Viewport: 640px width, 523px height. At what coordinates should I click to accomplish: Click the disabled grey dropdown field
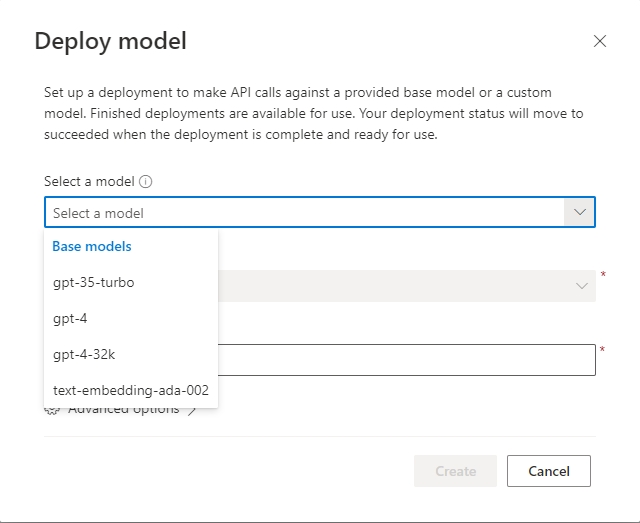coord(400,286)
